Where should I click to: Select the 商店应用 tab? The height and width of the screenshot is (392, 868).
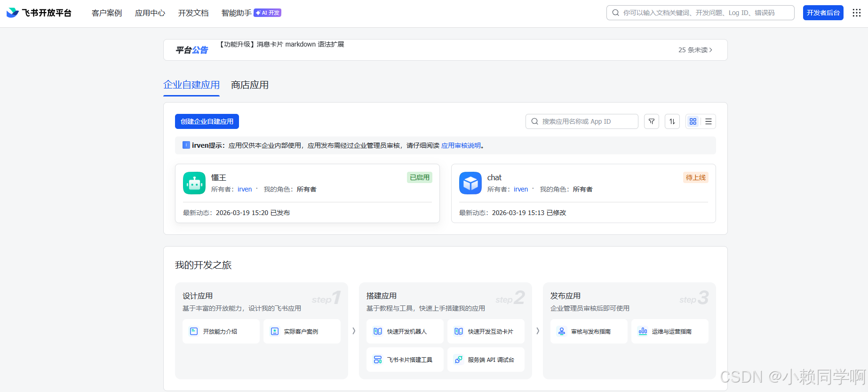coord(250,85)
